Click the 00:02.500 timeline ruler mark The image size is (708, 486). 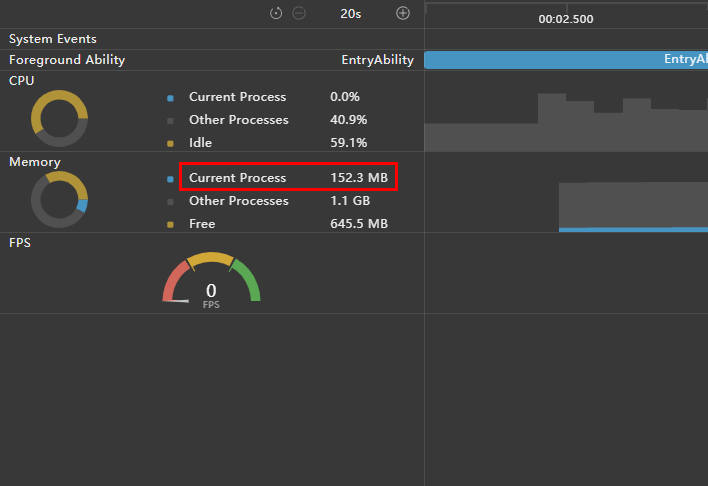[566, 19]
